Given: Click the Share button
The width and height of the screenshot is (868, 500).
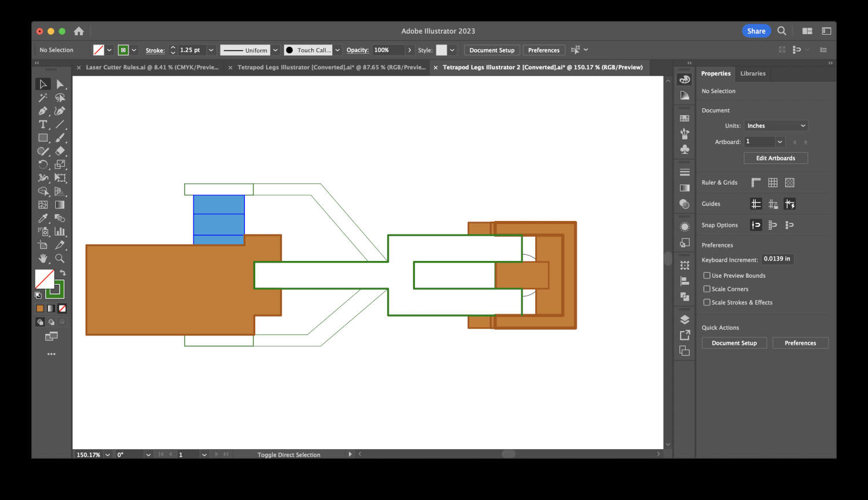Looking at the screenshot, I should point(756,31).
